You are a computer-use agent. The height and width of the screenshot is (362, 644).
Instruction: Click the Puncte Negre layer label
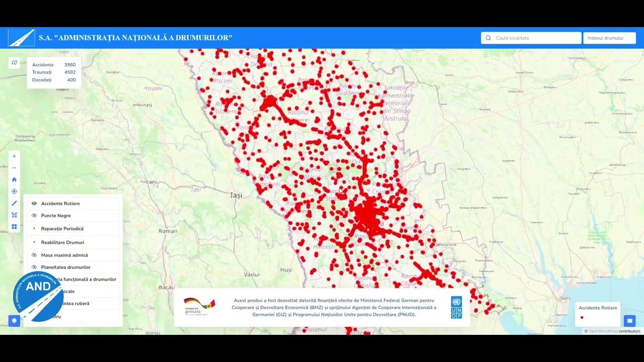pyautogui.click(x=56, y=216)
